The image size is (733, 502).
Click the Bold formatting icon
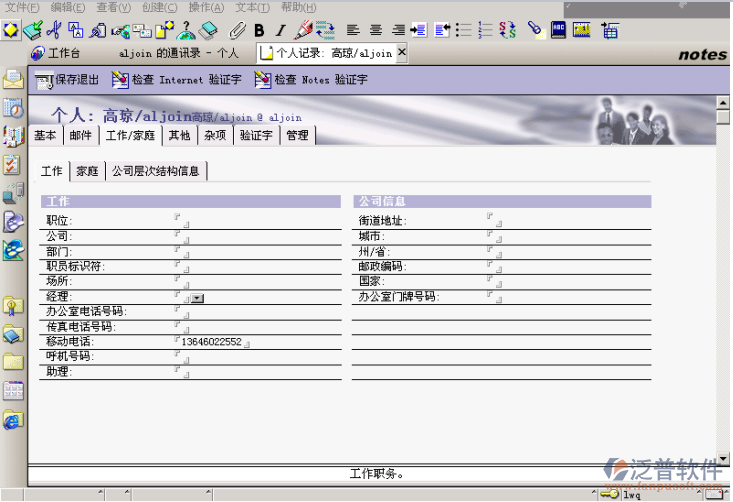click(259, 30)
